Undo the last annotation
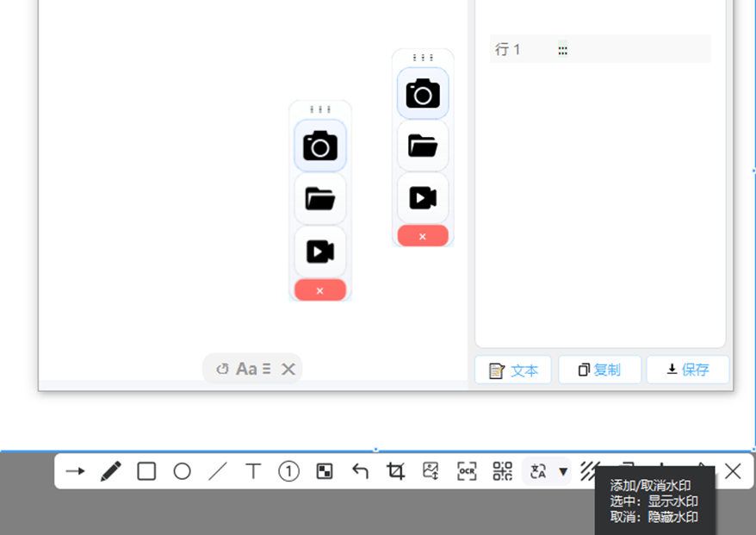The height and width of the screenshot is (535, 756). pyautogui.click(x=360, y=471)
